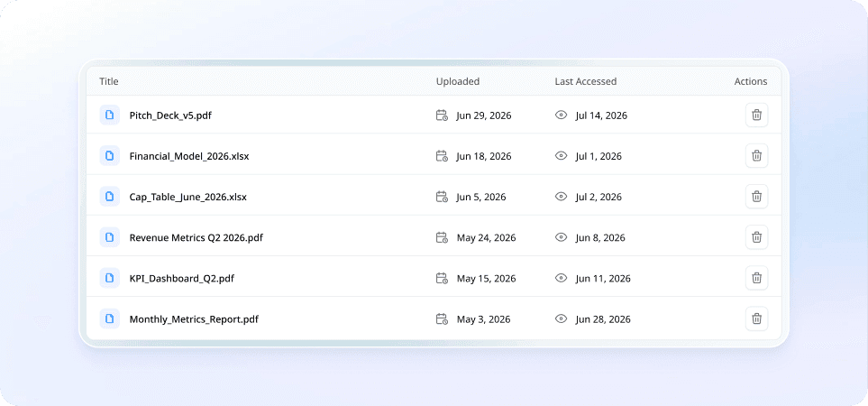Open Revenue Metrics Q2 2026.pdf name
Image resolution: width=868 pixels, height=406 pixels.
pos(196,237)
